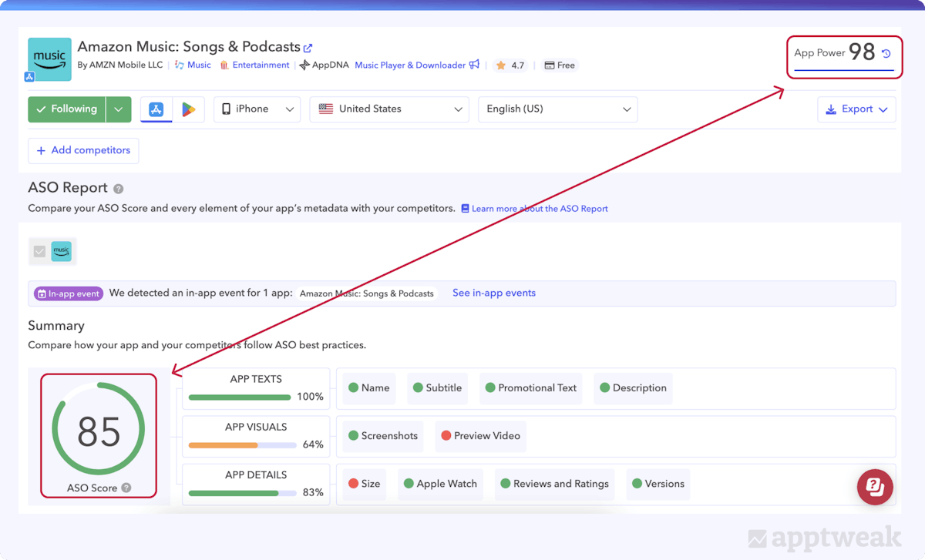Image resolution: width=925 pixels, height=560 pixels.
Task: Switch to the Google Play store icon
Action: click(188, 109)
